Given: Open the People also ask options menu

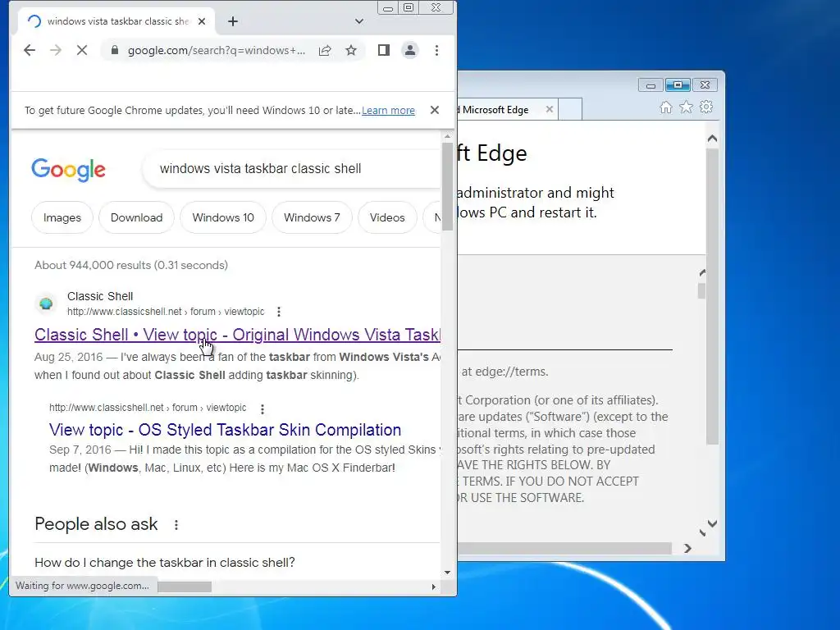Looking at the screenshot, I should [x=176, y=524].
